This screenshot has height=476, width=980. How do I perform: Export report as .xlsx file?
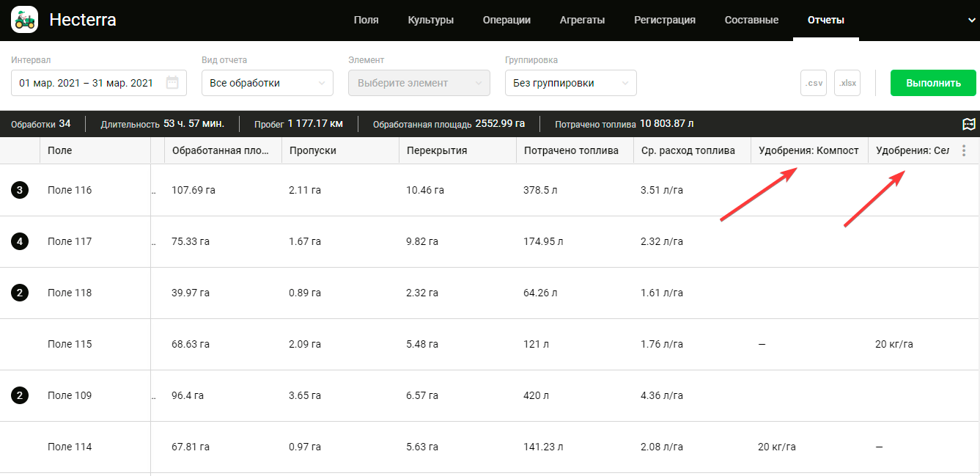click(x=847, y=83)
